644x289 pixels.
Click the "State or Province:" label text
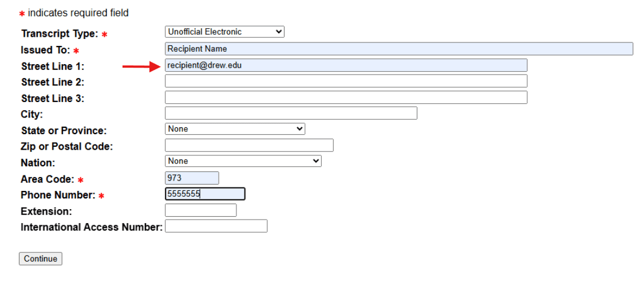(64, 131)
